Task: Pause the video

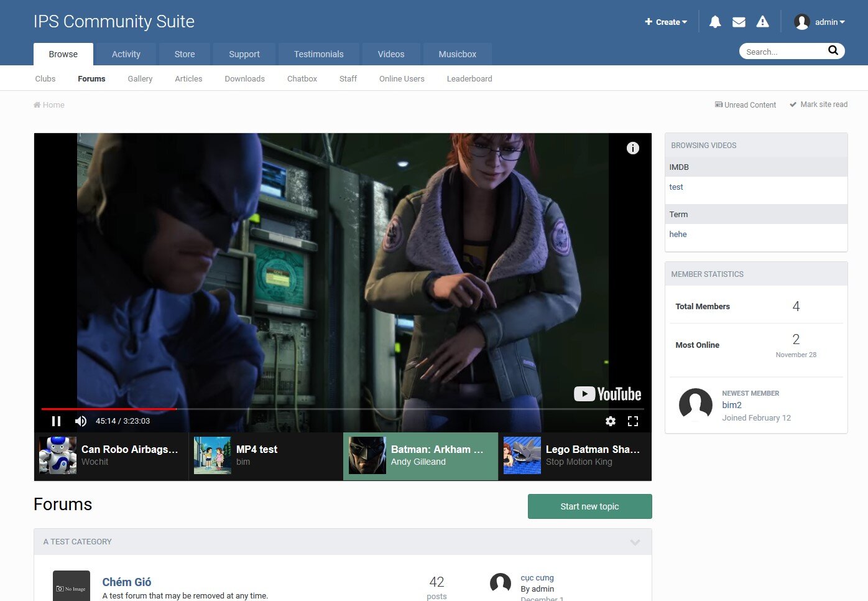Action: tap(56, 421)
